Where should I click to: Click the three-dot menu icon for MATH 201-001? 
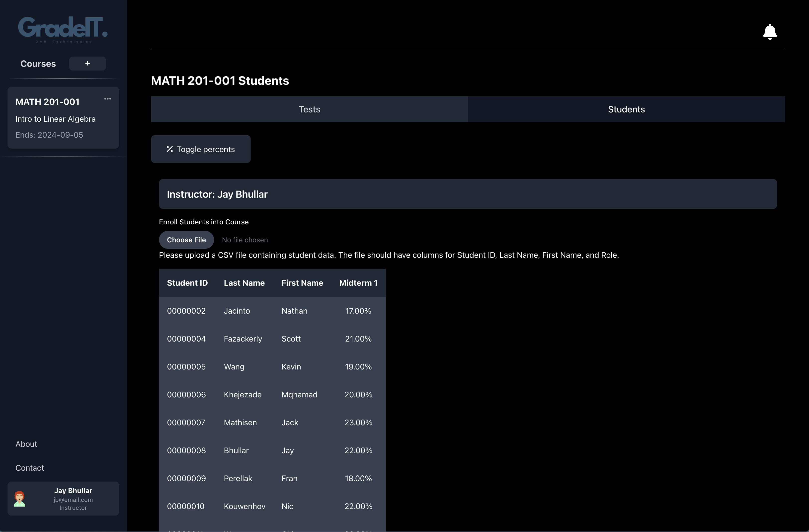tap(107, 98)
